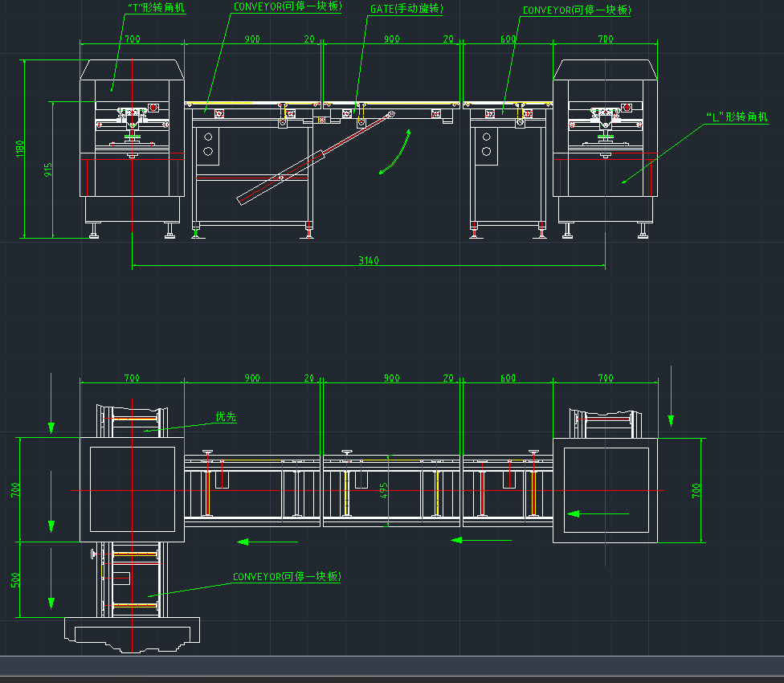Viewport: 784px width, 683px height.
Task: Click the right CONVEYOR(可停一块板) label
Action: coord(578,10)
